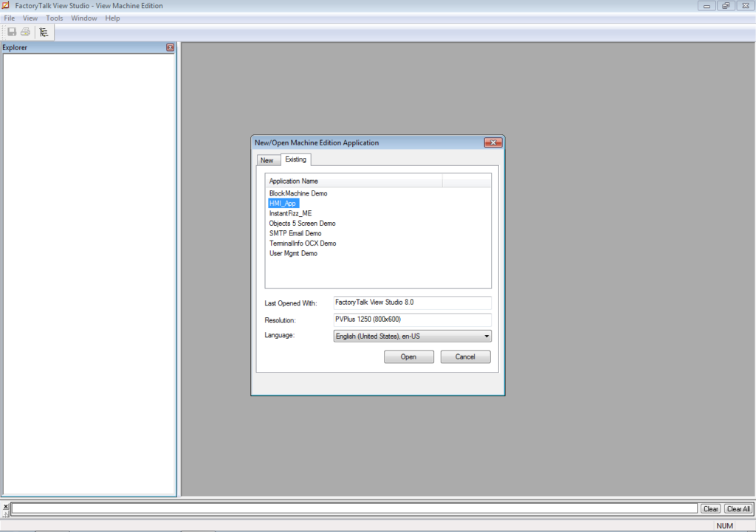
Task: Click the Save toolbar icon
Action: pos(11,31)
